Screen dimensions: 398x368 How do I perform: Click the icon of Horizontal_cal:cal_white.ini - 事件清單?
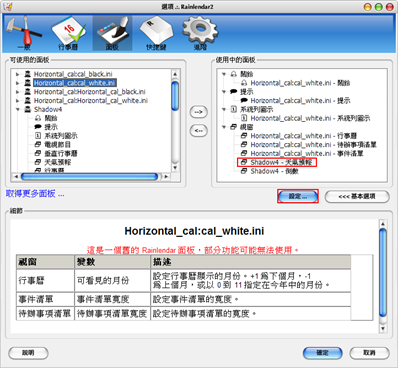(x=244, y=153)
